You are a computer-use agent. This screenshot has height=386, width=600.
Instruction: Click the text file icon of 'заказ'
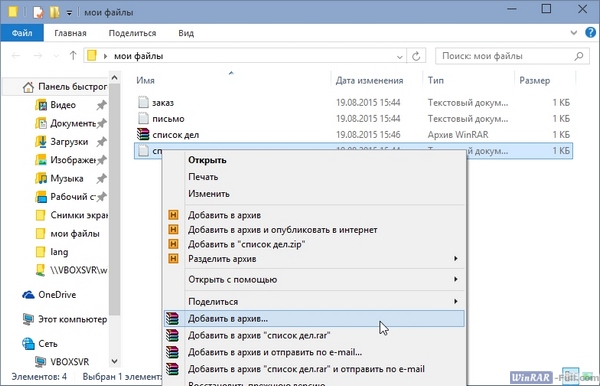[143, 102]
